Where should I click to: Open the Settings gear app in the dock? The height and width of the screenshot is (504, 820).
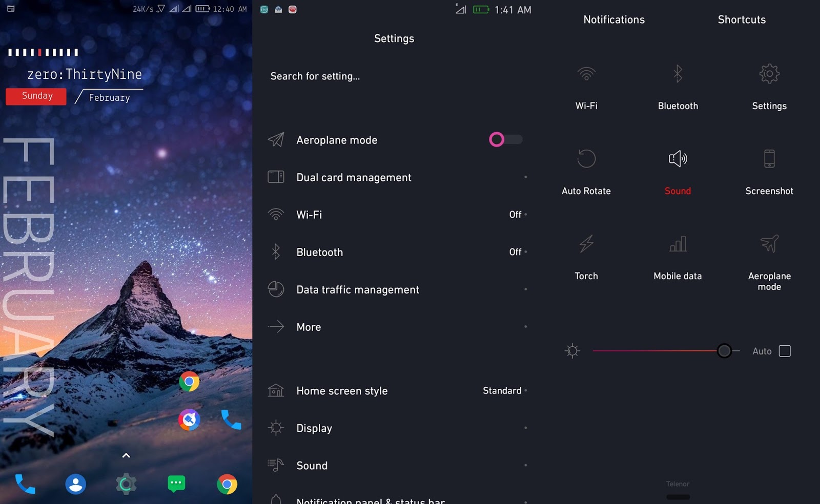click(126, 484)
